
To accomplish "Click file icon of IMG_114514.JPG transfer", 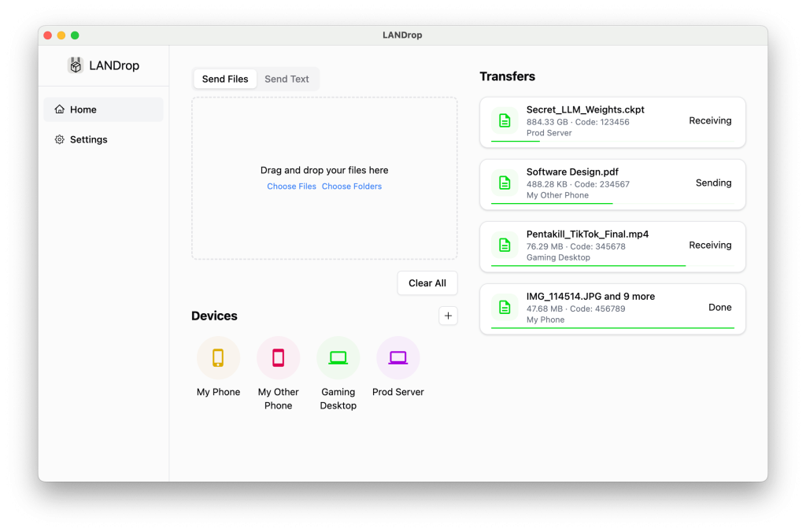I will point(505,308).
